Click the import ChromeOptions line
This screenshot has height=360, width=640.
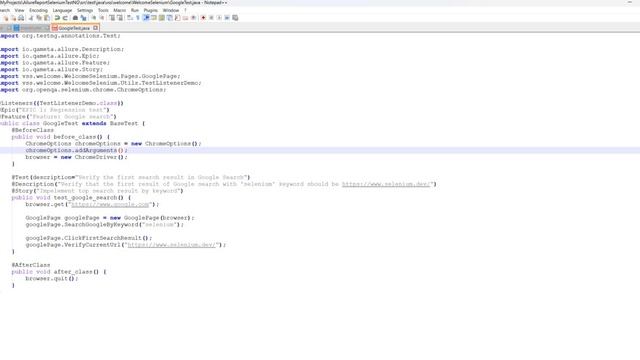pos(83,90)
